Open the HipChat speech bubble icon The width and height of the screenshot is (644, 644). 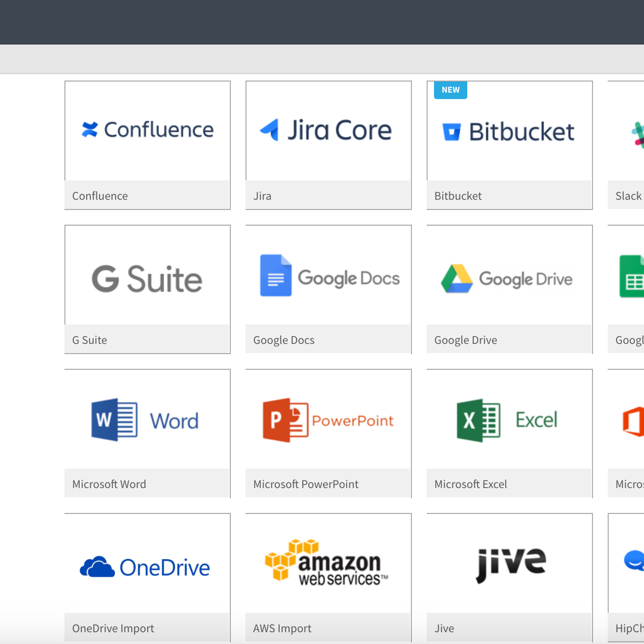pyautogui.click(x=634, y=561)
